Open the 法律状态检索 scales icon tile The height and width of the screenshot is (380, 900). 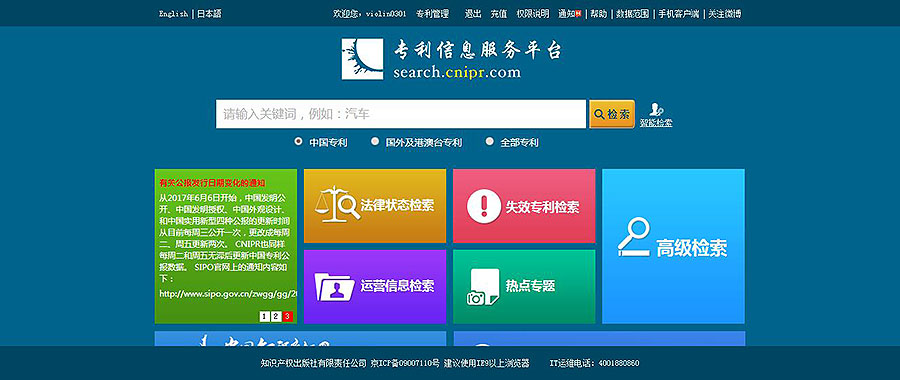[x=375, y=205]
